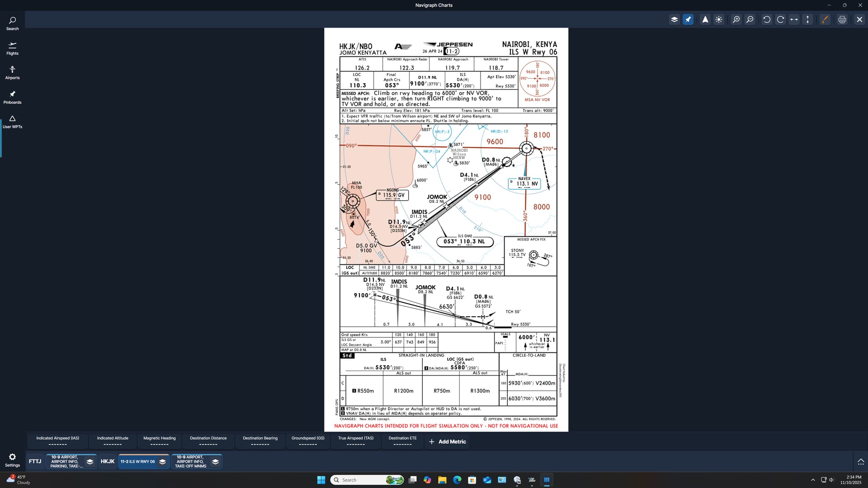This screenshot has height=488, width=868.
Task: Fit chart to height
Action: click(x=807, y=19)
